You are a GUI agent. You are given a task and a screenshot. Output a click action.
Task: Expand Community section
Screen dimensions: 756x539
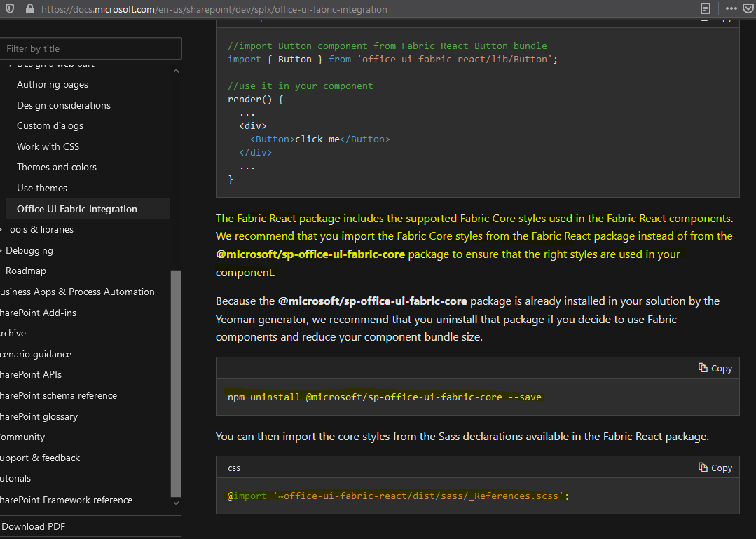[22, 437]
